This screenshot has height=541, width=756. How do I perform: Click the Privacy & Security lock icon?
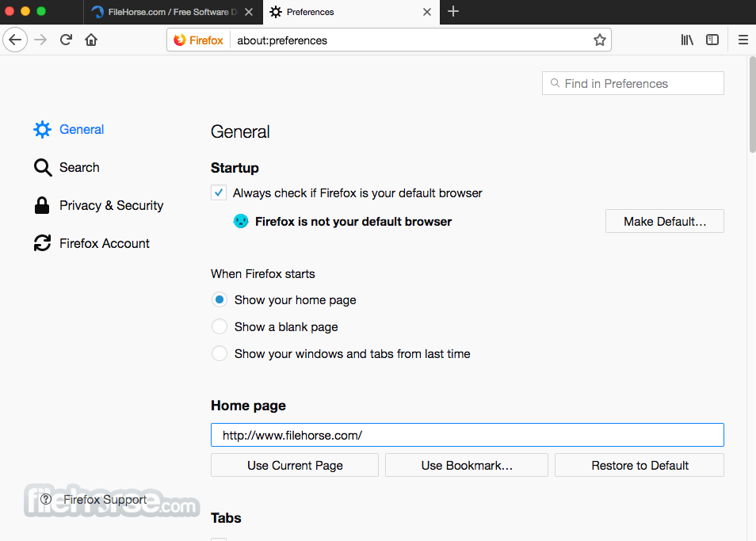(42, 205)
